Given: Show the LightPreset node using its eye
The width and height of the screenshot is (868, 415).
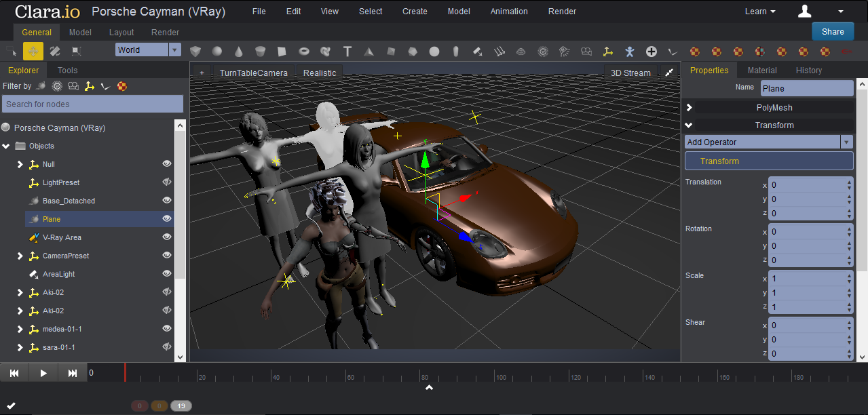Looking at the screenshot, I should click(x=166, y=182).
